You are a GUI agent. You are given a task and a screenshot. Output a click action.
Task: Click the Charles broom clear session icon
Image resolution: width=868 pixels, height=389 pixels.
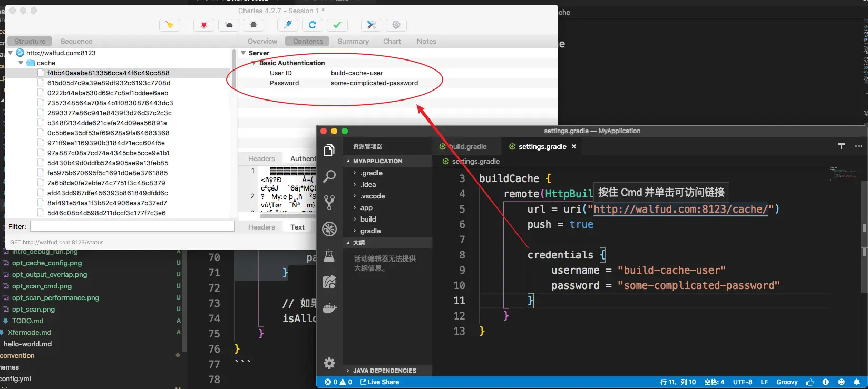169,25
